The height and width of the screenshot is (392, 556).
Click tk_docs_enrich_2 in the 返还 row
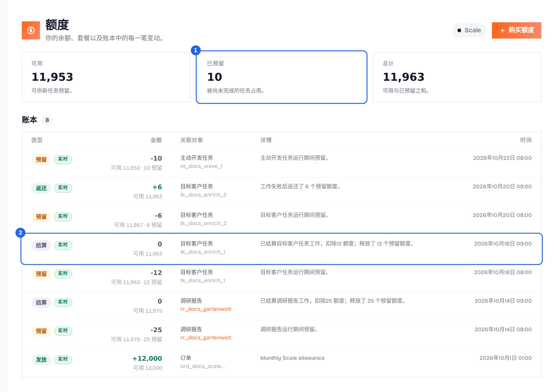(203, 195)
